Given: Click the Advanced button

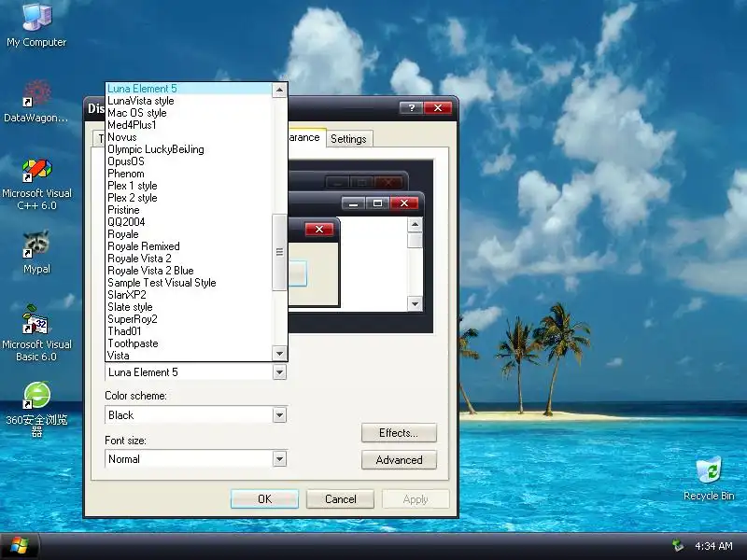Looking at the screenshot, I should tap(399, 460).
